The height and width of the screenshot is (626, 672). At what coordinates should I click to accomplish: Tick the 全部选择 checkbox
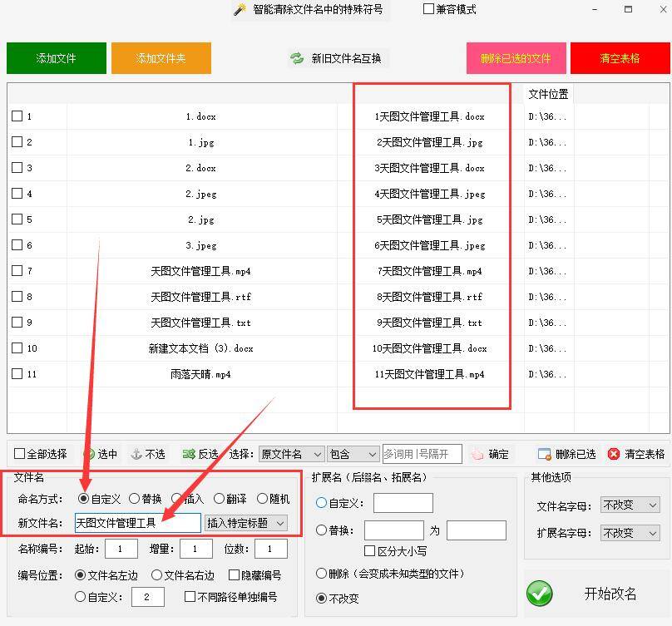point(19,454)
